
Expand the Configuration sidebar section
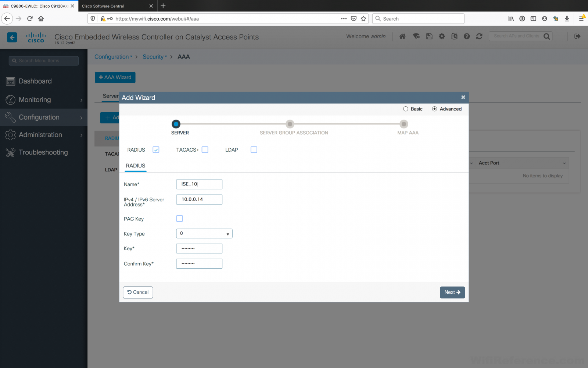click(x=39, y=117)
